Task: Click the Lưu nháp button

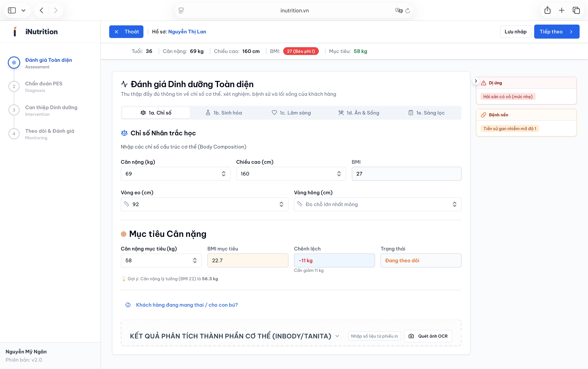Action: (x=515, y=31)
